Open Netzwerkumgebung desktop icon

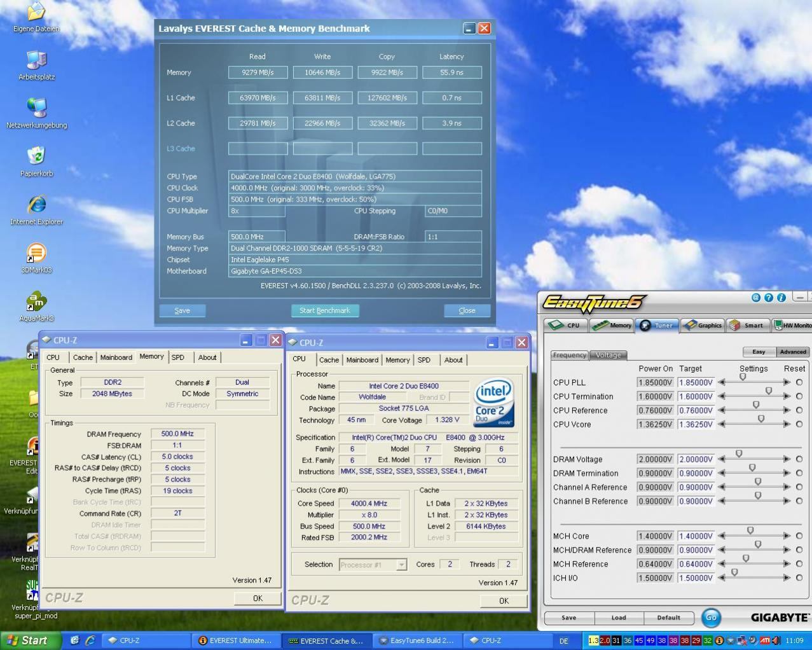36,113
